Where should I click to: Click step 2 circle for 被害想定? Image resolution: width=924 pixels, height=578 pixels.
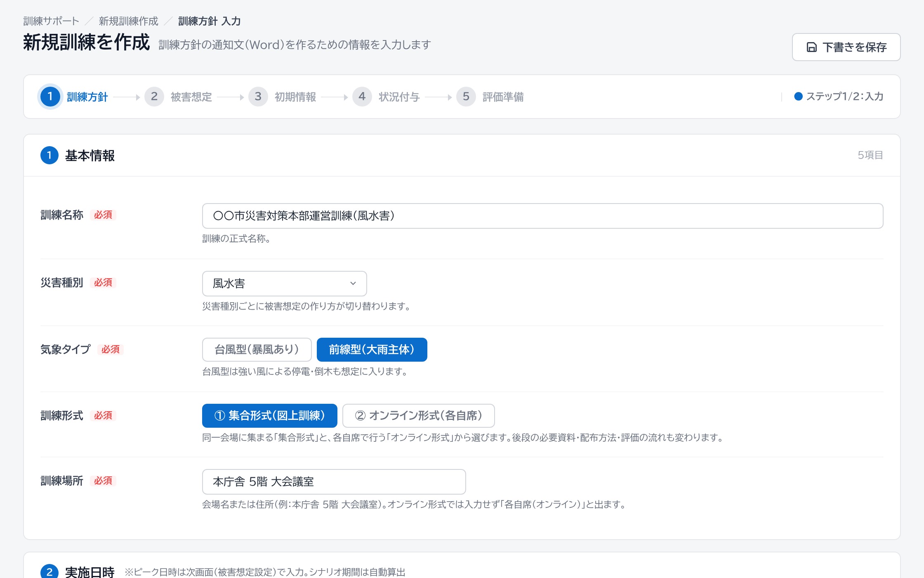pyautogui.click(x=154, y=97)
